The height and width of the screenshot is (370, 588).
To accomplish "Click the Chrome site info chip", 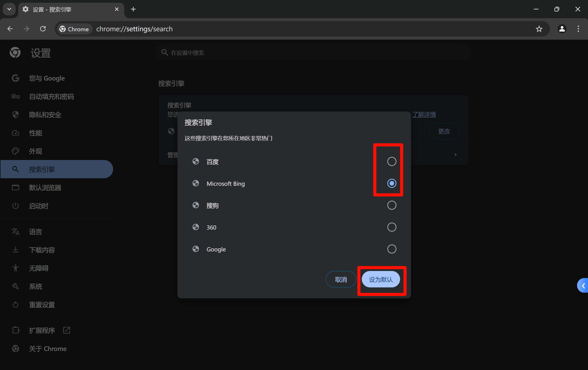I will (x=74, y=29).
